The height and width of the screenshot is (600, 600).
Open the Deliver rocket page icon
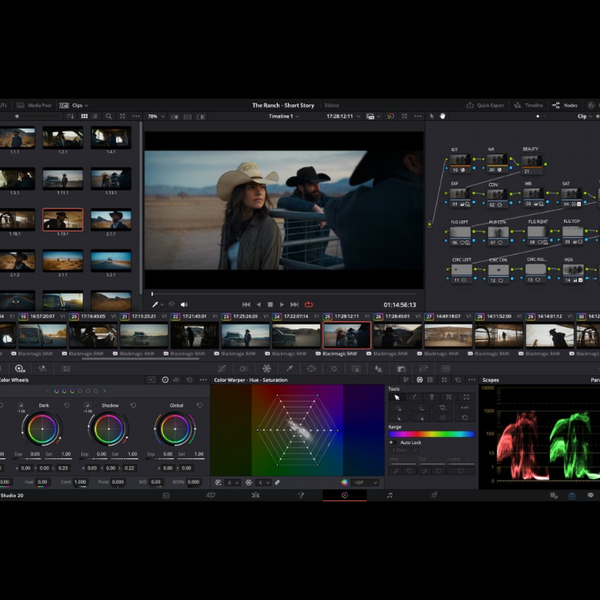(x=434, y=495)
